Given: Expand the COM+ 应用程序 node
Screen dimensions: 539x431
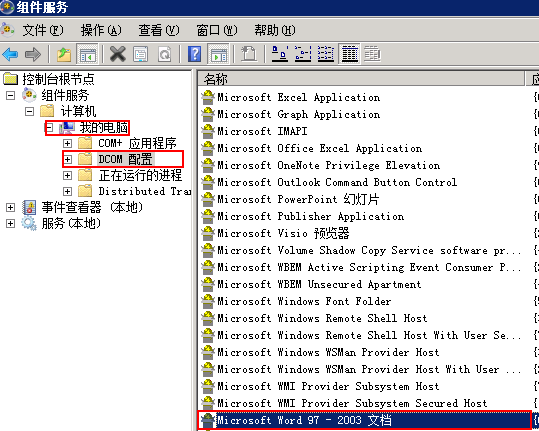Looking at the screenshot, I should (67, 143).
